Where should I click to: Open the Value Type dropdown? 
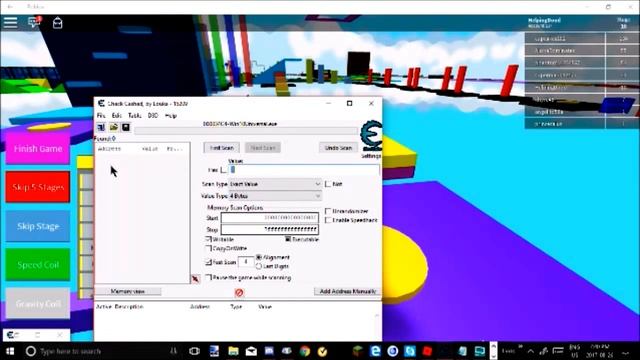275,196
